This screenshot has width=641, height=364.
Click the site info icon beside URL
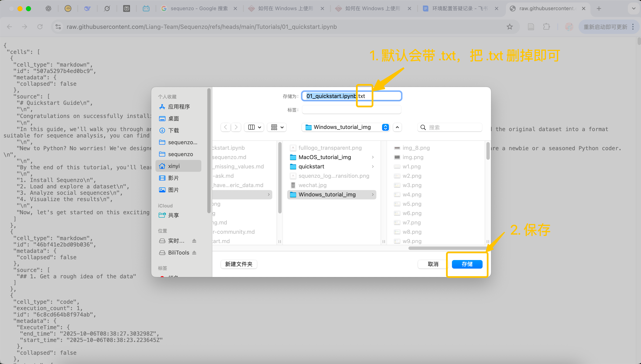click(58, 27)
